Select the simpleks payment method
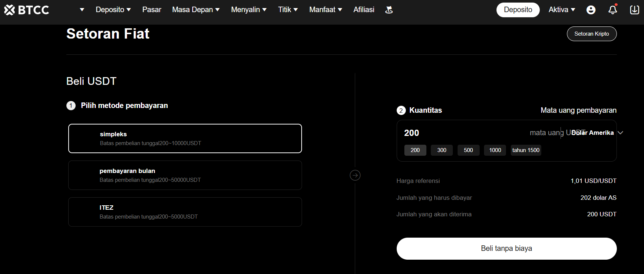This screenshot has height=274, width=644. 185,138
